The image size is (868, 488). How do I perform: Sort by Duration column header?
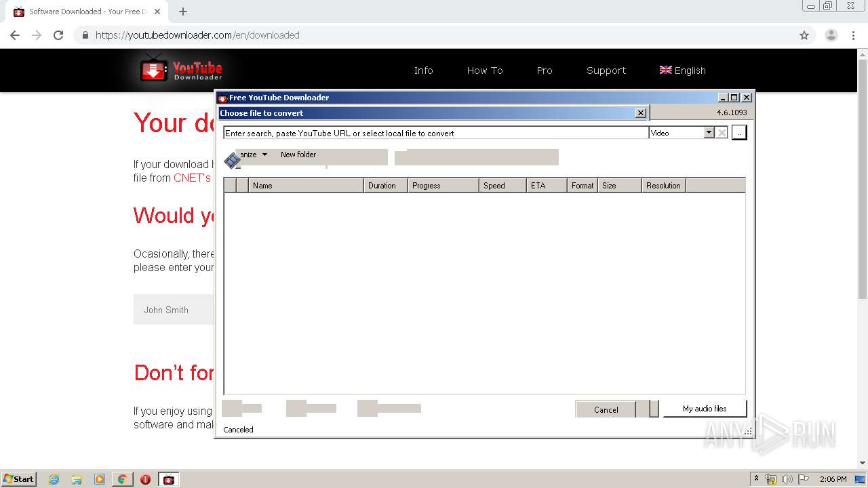pos(385,185)
